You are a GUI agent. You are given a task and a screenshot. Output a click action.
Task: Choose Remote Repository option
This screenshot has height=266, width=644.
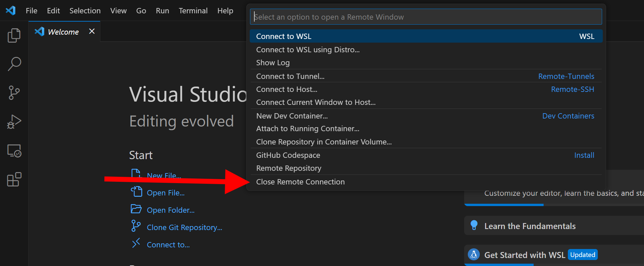[x=426, y=168]
